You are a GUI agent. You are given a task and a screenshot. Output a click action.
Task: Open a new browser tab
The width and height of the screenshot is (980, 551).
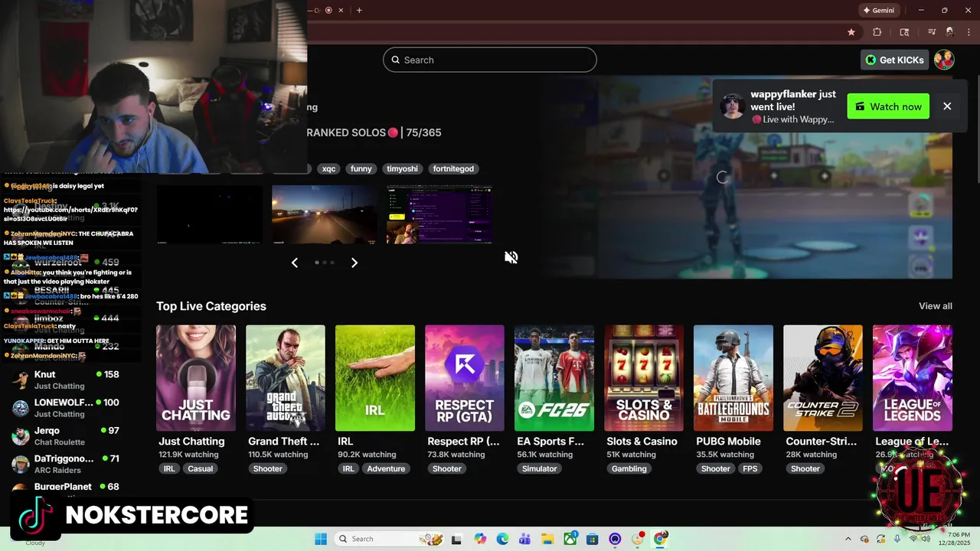(x=359, y=10)
